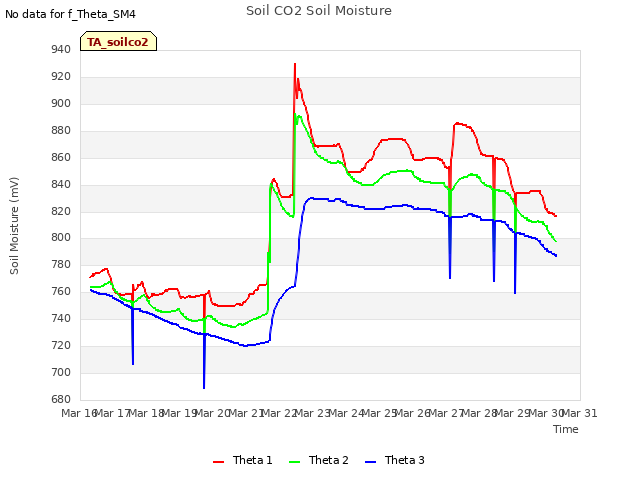Click the 840 y-axis tick label
The width and height of the screenshot is (640, 480).
click(61, 184)
